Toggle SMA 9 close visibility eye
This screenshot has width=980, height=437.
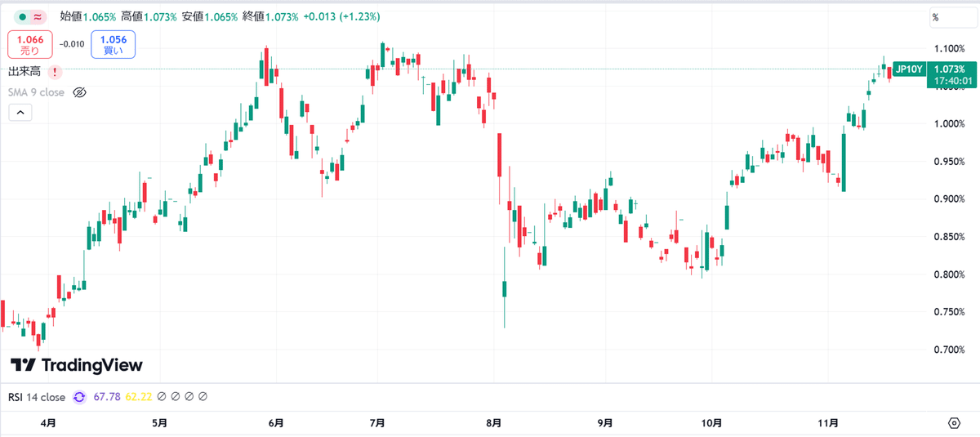point(79,92)
